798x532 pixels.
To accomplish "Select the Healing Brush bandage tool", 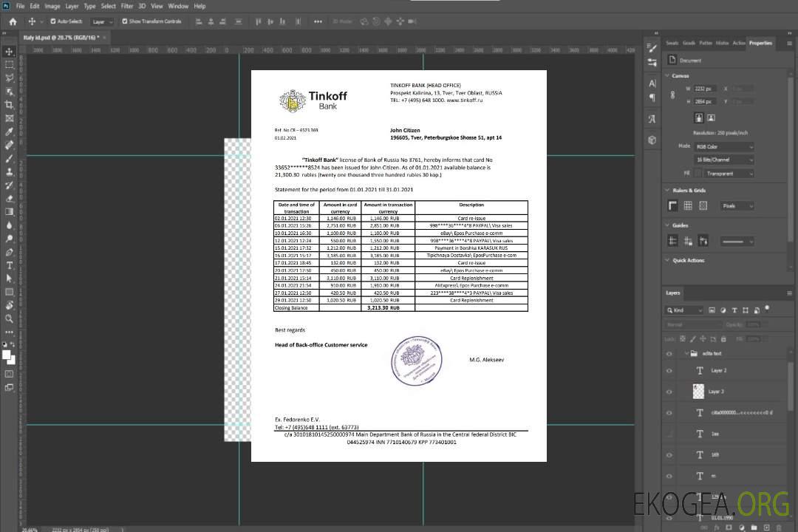I will 9,145.
